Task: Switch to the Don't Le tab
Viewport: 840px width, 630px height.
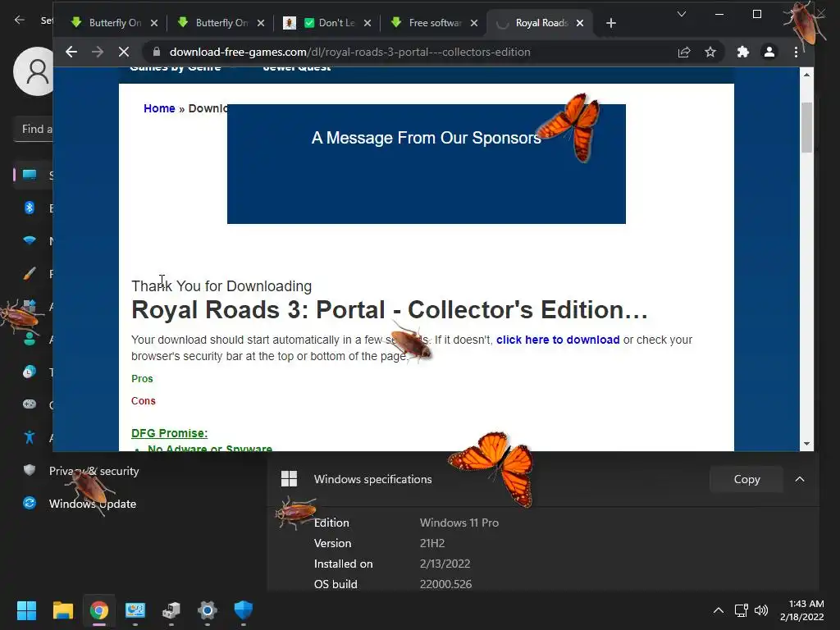Action: tap(322, 23)
